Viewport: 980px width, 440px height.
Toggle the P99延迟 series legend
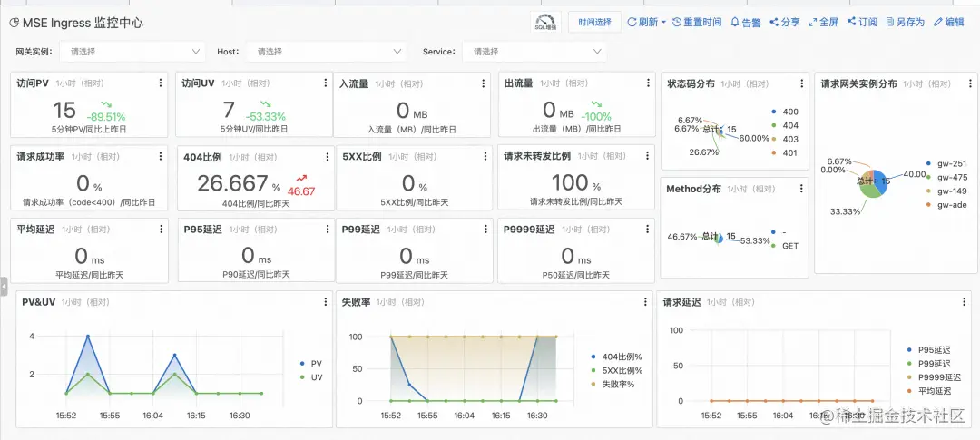pyautogui.click(x=928, y=364)
